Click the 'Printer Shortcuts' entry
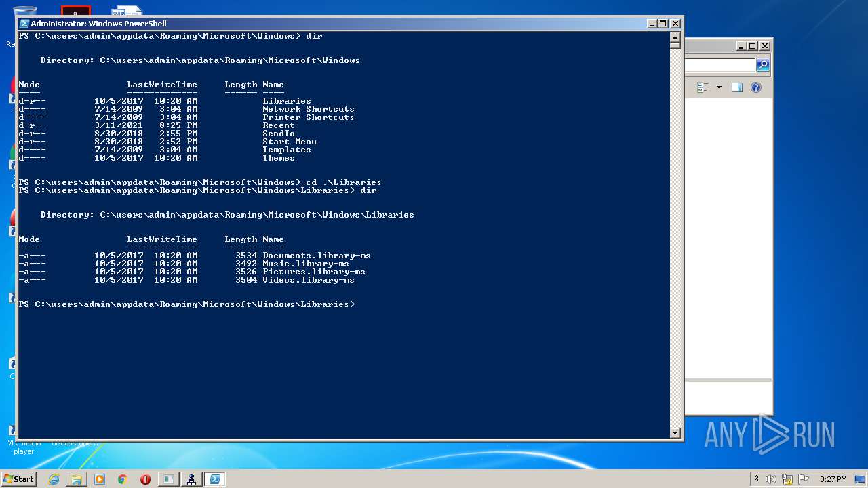Image resolution: width=868 pixels, height=488 pixels. (309, 117)
